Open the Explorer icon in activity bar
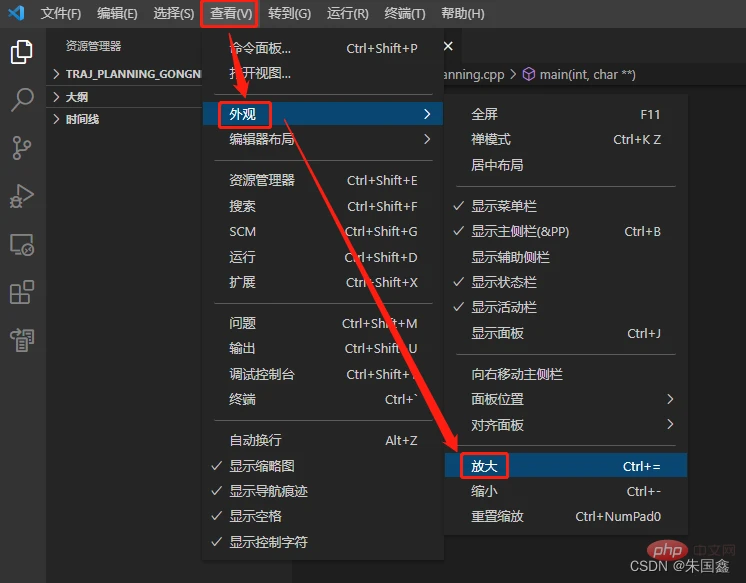This screenshot has width=746, height=583. (21, 51)
